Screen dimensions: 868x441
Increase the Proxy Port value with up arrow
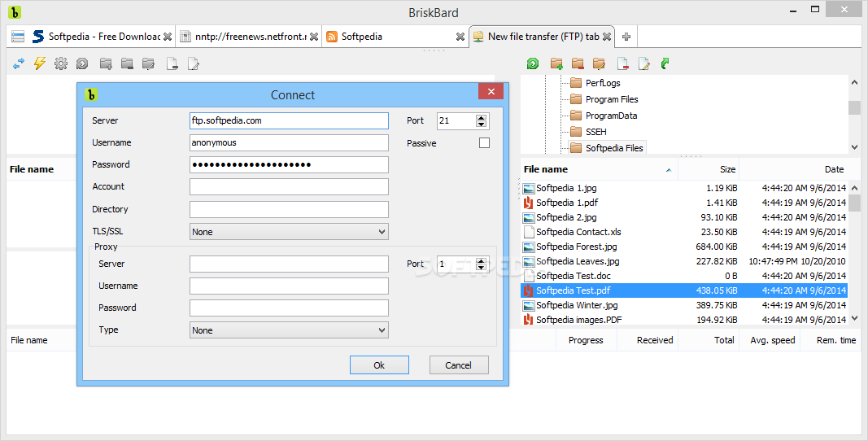point(481,260)
